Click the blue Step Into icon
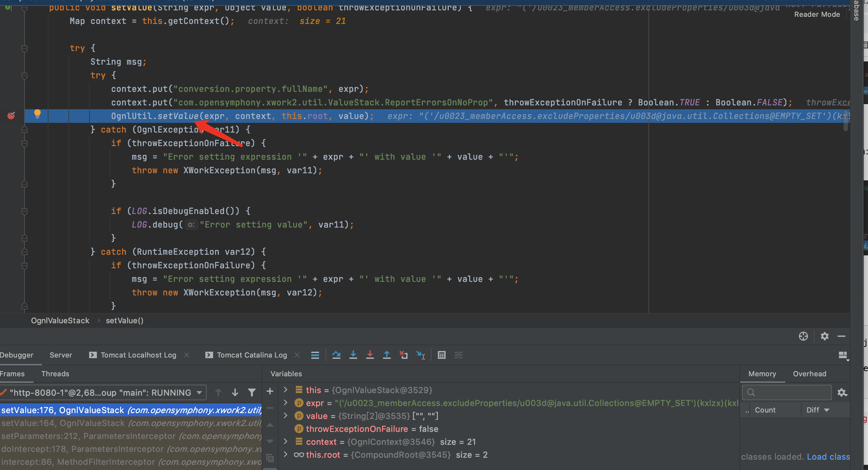 353,355
